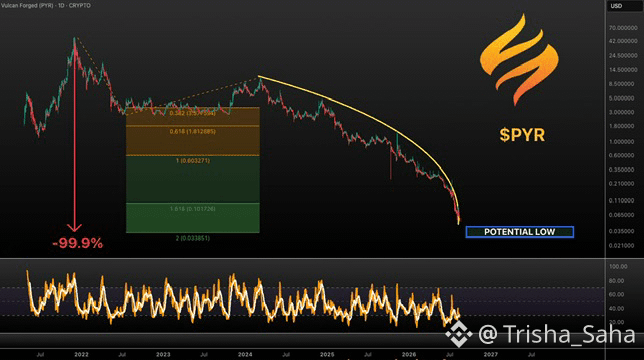
Task: Click the 42.000000 price axis label
Action: [623, 41]
